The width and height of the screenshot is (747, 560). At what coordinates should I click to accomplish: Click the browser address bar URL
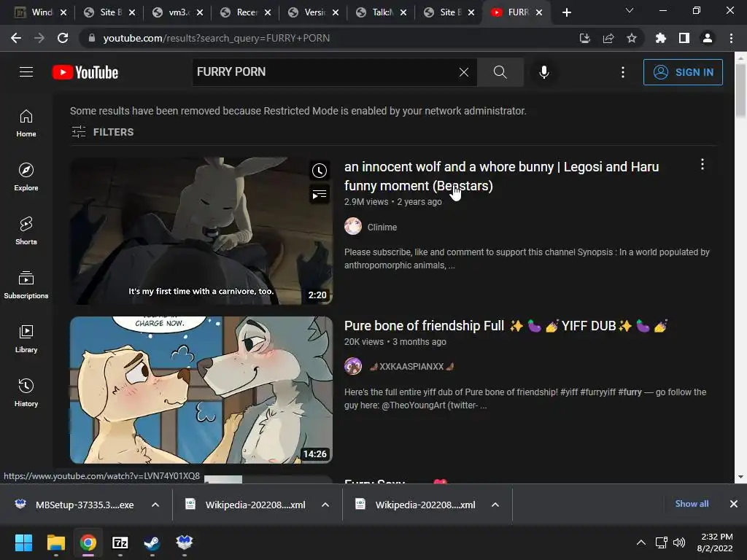pos(216,38)
